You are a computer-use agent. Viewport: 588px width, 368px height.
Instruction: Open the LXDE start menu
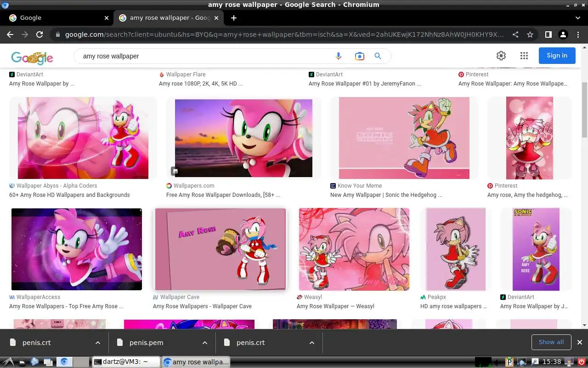click(8, 362)
